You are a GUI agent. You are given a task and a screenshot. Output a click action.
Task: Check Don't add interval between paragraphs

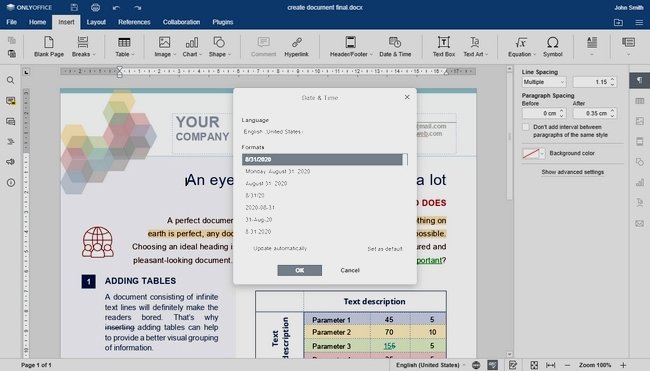coord(526,127)
